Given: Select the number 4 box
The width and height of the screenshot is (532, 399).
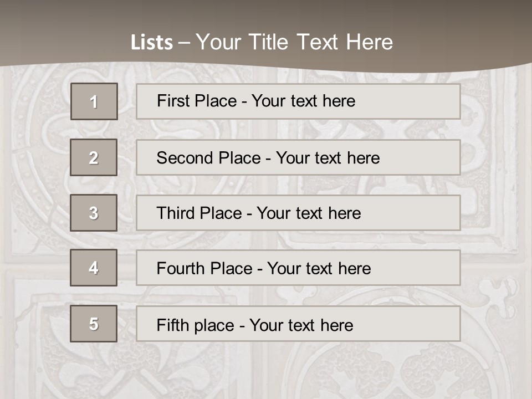Looking at the screenshot, I should click(x=94, y=268).
